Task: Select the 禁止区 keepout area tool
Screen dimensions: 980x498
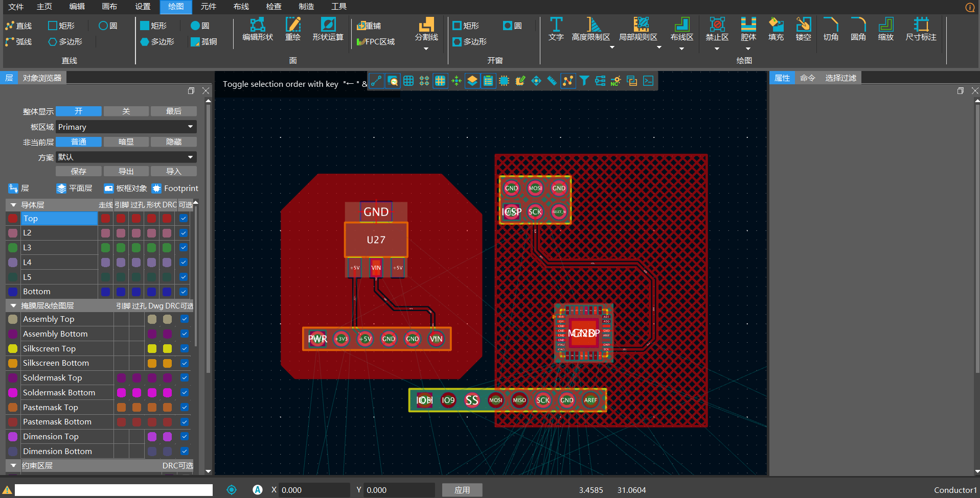Action: click(x=717, y=29)
